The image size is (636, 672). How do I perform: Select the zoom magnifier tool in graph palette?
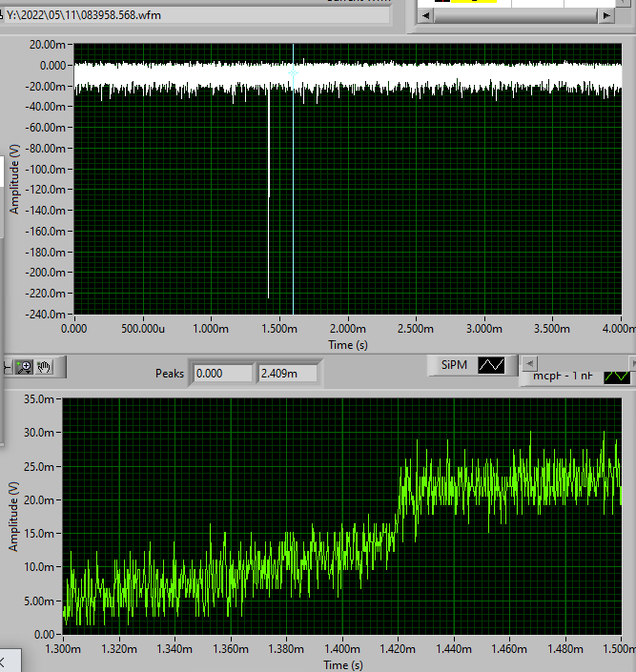(25, 366)
